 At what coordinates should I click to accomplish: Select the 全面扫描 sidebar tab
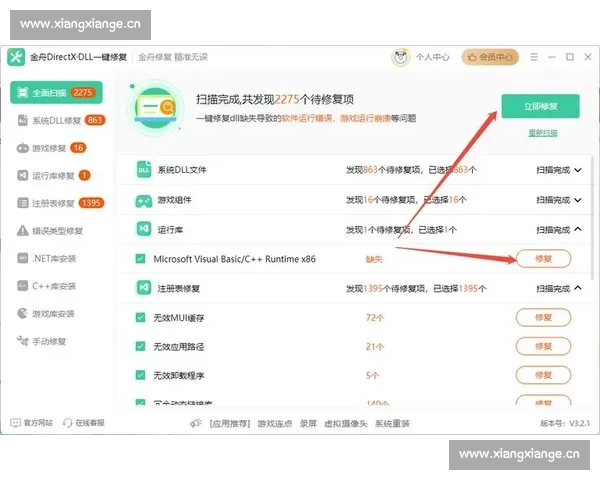(x=56, y=93)
